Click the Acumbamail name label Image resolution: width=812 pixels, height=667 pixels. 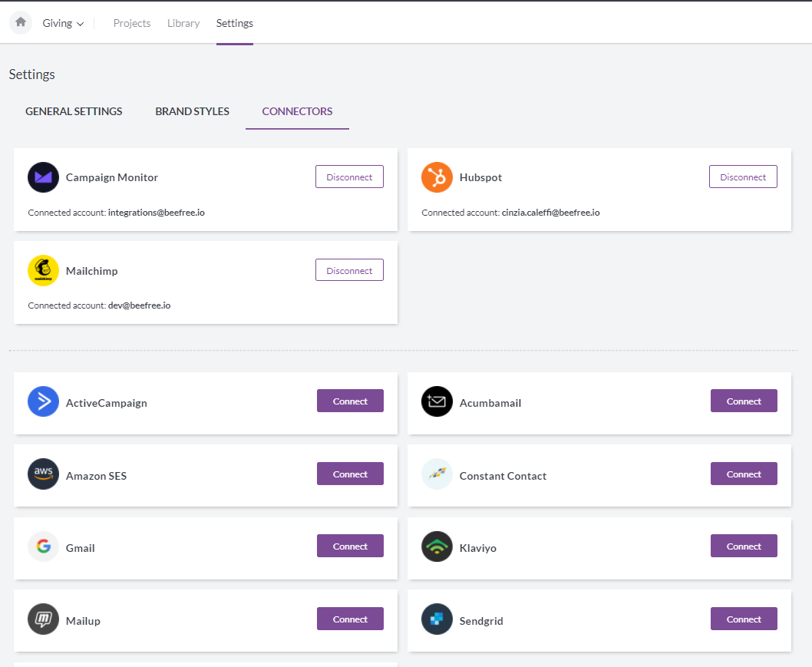pyautogui.click(x=490, y=403)
